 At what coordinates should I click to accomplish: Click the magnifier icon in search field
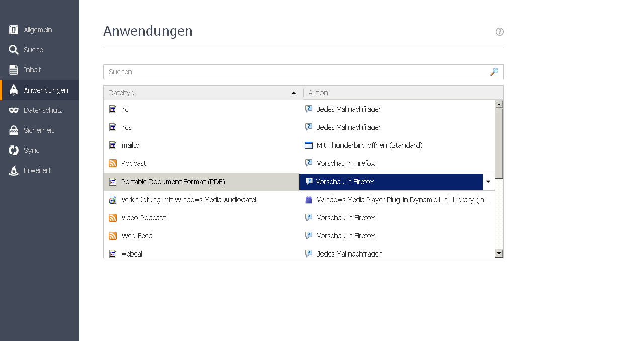494,72
